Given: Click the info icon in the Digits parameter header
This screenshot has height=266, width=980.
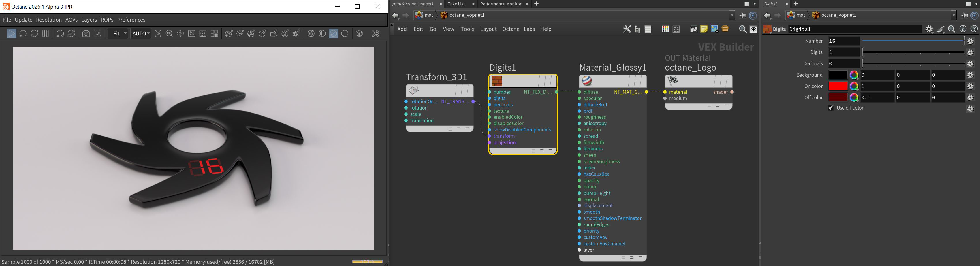Looking at the screenshot, I should point(963,29).
